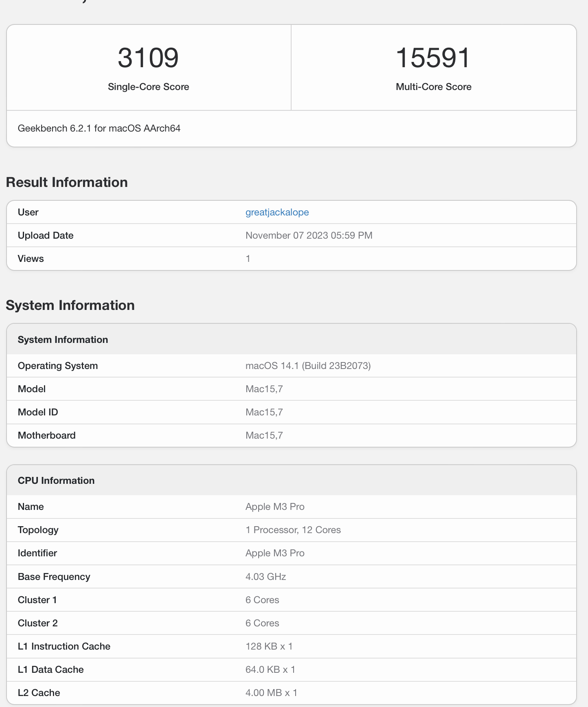The image size is (588, 707).
Task: Click the 15591 multi-core score number
Action: pos(433,57)
